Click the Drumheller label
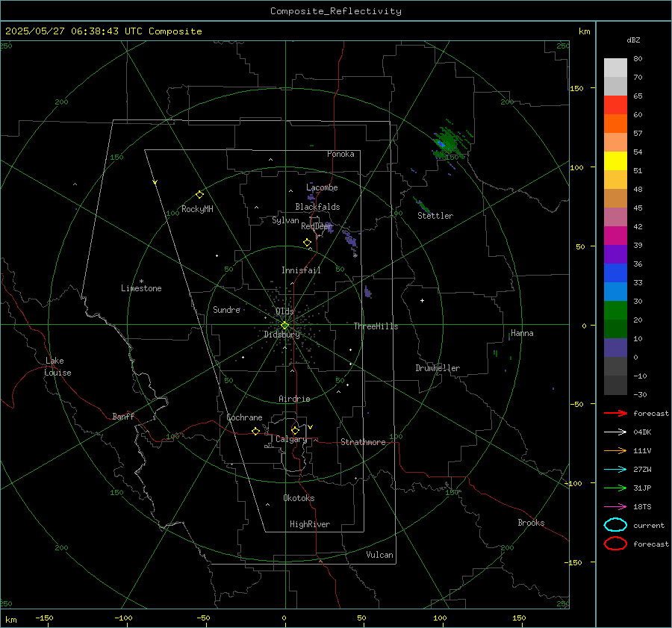This screenshot has width=672, height=628. (x=438, y=368)
